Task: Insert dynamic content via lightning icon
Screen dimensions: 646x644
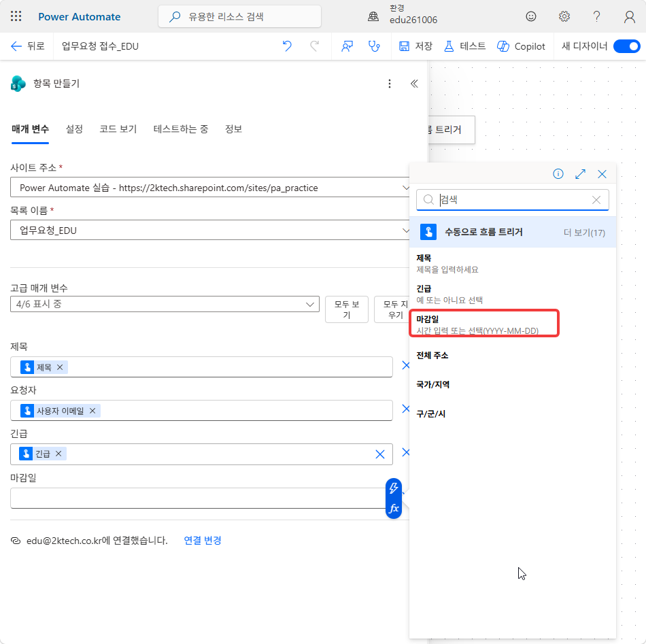Action: click(394, 488)
